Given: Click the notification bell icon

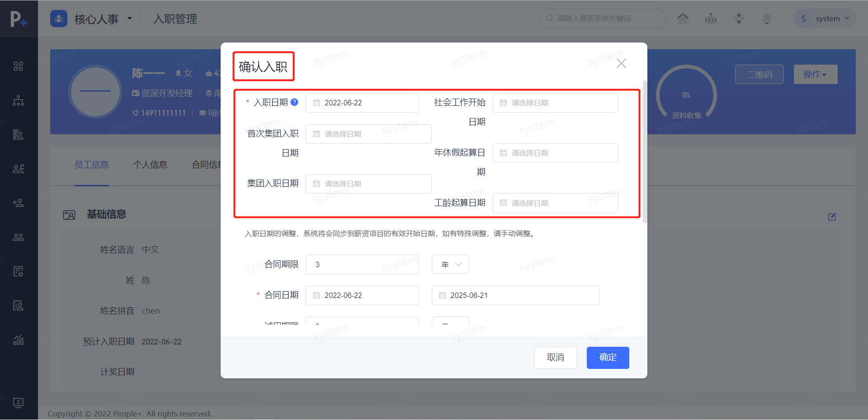Looking at the screenshot, I should tap(766, 19).
